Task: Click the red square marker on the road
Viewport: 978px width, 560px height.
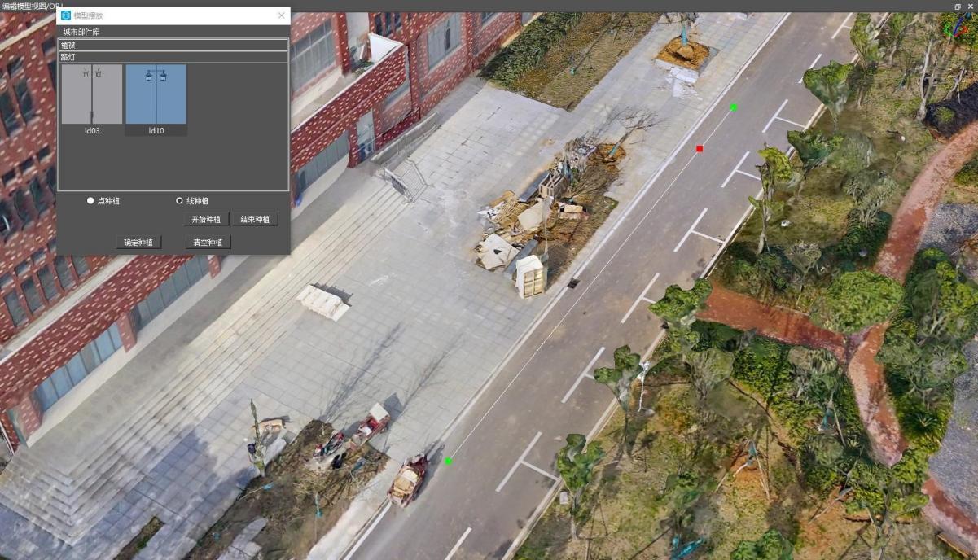Action: pyautogui.click(x=700, y=148)
